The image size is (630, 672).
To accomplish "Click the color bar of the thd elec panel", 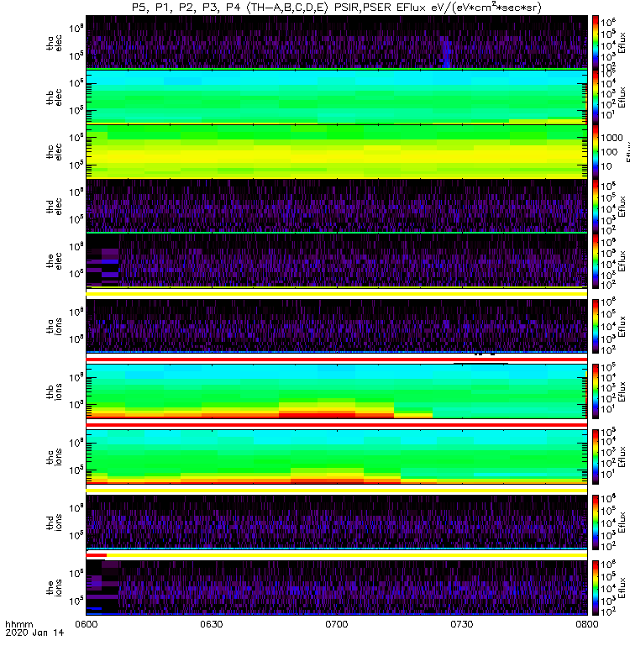I will tap(596, 206).
